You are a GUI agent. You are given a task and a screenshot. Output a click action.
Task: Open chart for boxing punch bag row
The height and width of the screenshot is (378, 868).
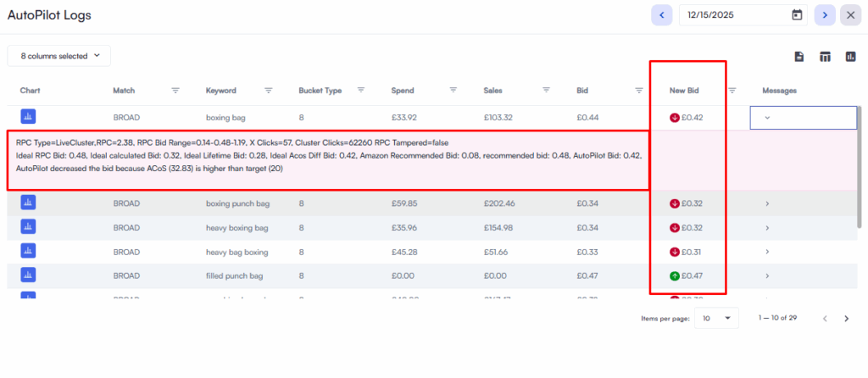point(28,203)
